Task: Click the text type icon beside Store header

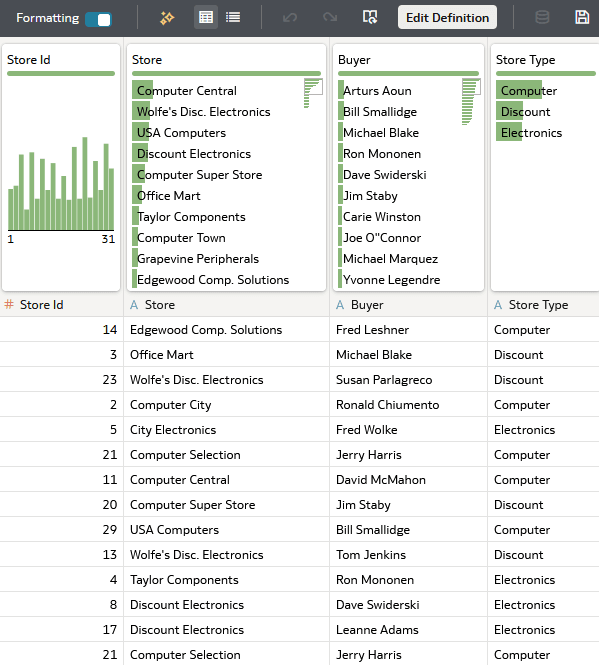Action: coord(134,305)
